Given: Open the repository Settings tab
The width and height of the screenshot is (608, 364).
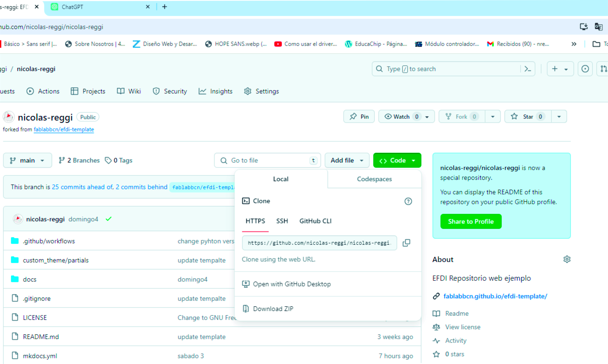Looking at the screenshot, I should click(x=261, y=91).
